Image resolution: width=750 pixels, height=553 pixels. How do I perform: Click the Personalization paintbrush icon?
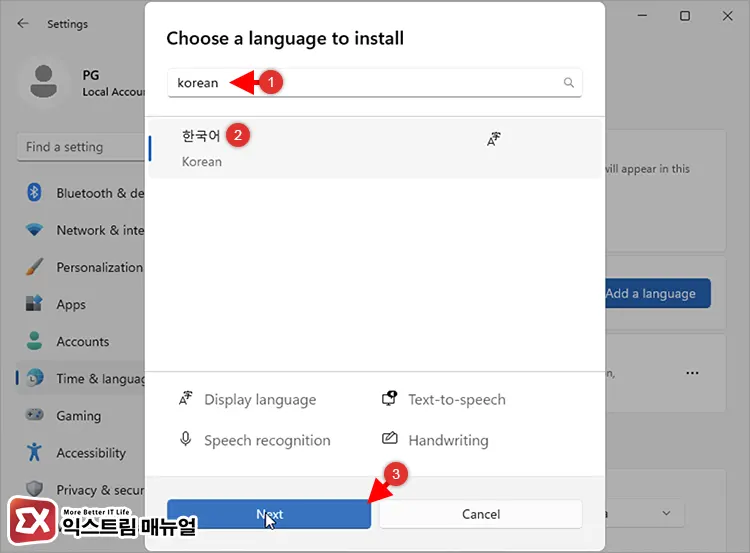(x=35, y=267)
